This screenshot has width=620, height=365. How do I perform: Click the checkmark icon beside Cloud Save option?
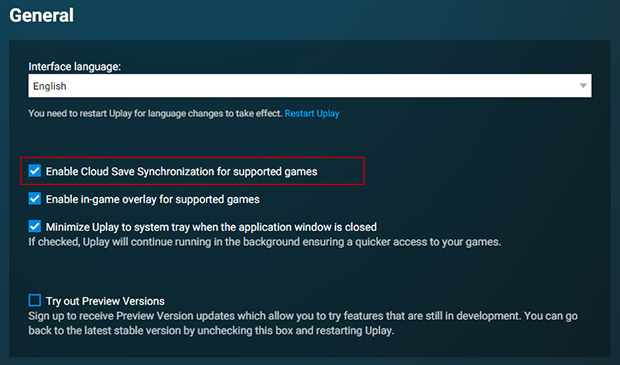[x=35, y=171]
